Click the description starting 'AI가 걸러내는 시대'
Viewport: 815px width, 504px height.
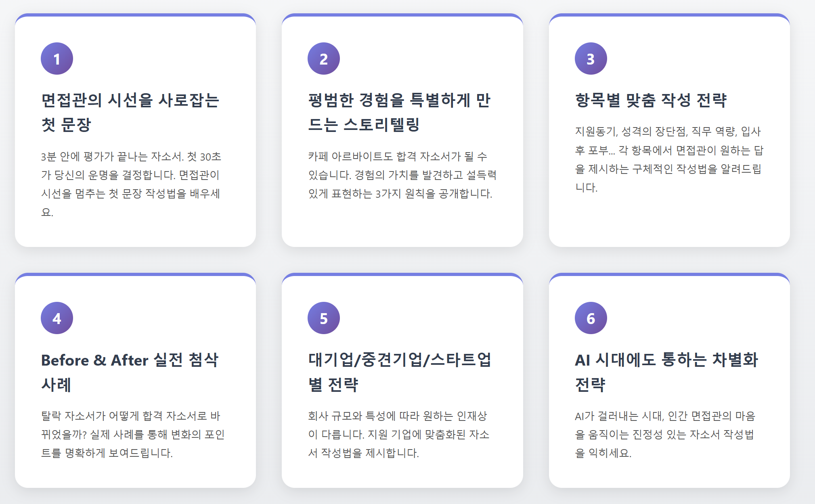[665, 435]
